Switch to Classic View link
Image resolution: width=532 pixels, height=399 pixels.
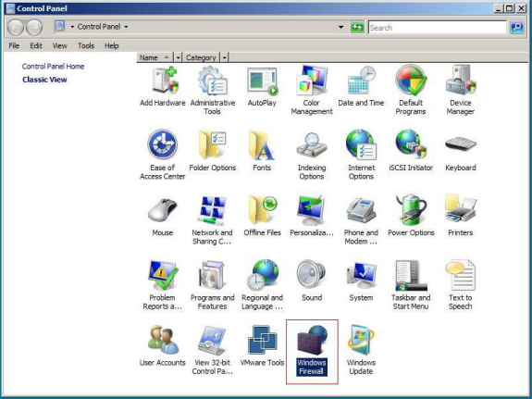tap(44, 80)
